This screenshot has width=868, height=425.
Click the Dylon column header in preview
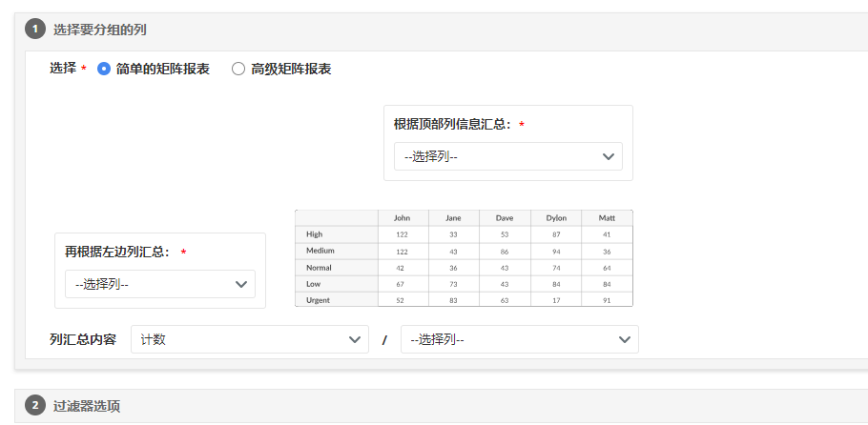(555, 218)
